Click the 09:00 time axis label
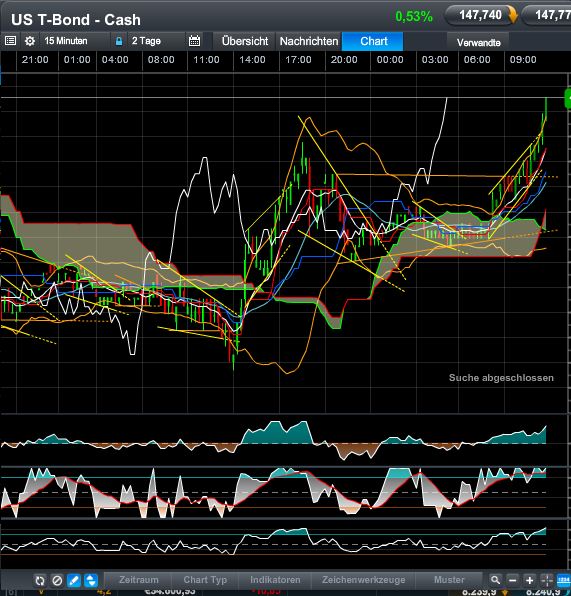Viewport: 571px width, 596px height. 523,60
